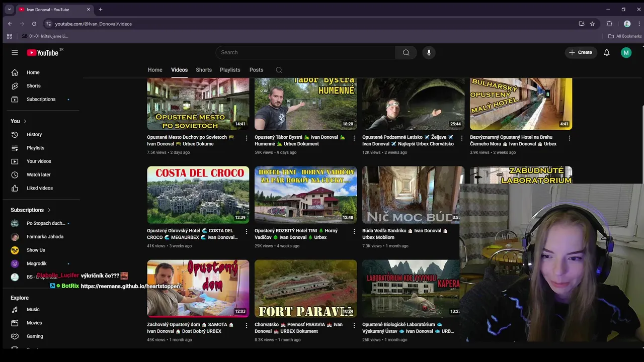Screen dimensions: 644x362
Task: Open the account avatar menu
Action: (x=626, y=52)
